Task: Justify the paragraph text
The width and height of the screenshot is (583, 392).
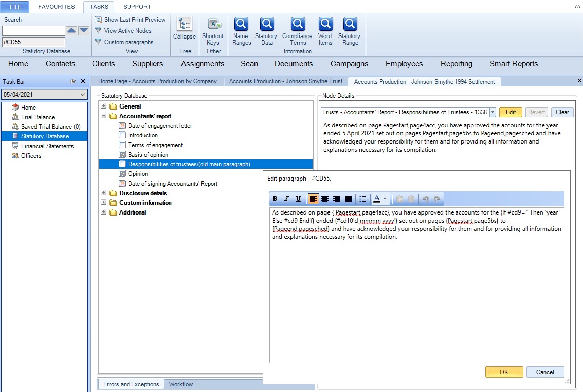Action: (x=348, y=199)
